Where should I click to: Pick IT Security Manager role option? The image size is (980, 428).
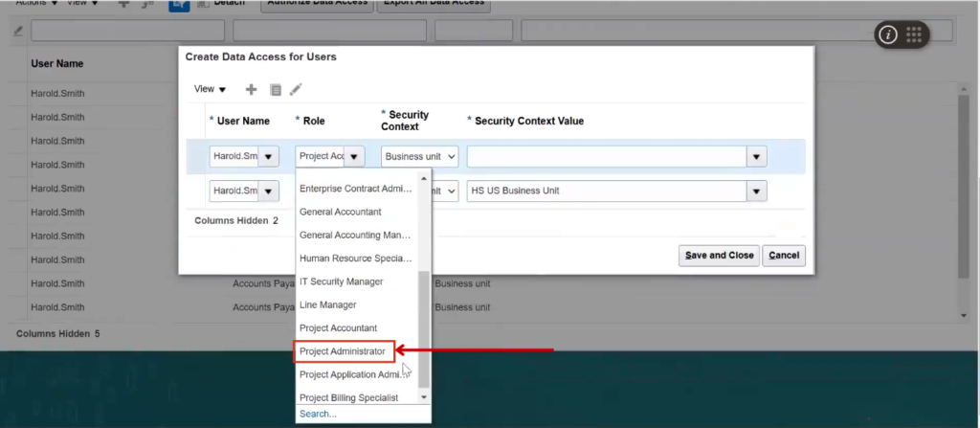[341, 282]
